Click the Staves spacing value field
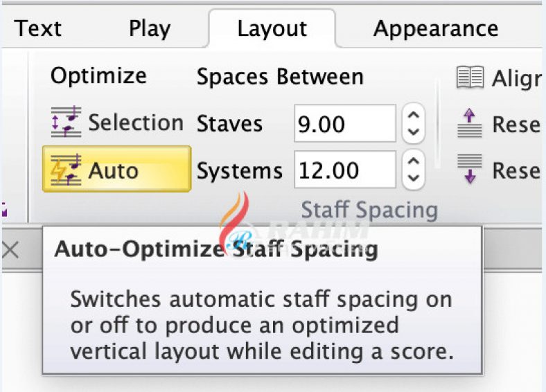The image size is (546, 392). tap(344, 124)
